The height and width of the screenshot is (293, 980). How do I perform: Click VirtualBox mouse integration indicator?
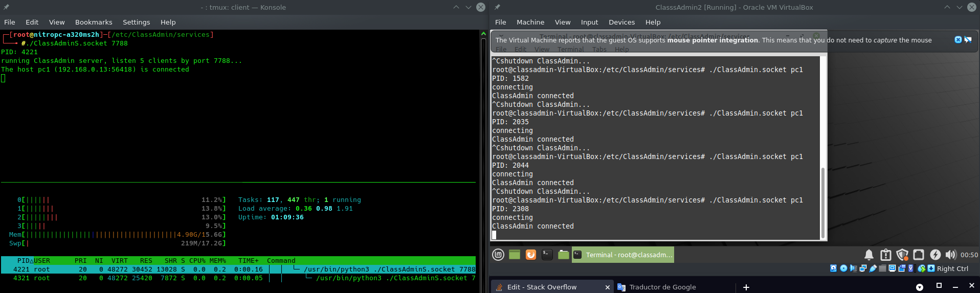coord(922,268)
